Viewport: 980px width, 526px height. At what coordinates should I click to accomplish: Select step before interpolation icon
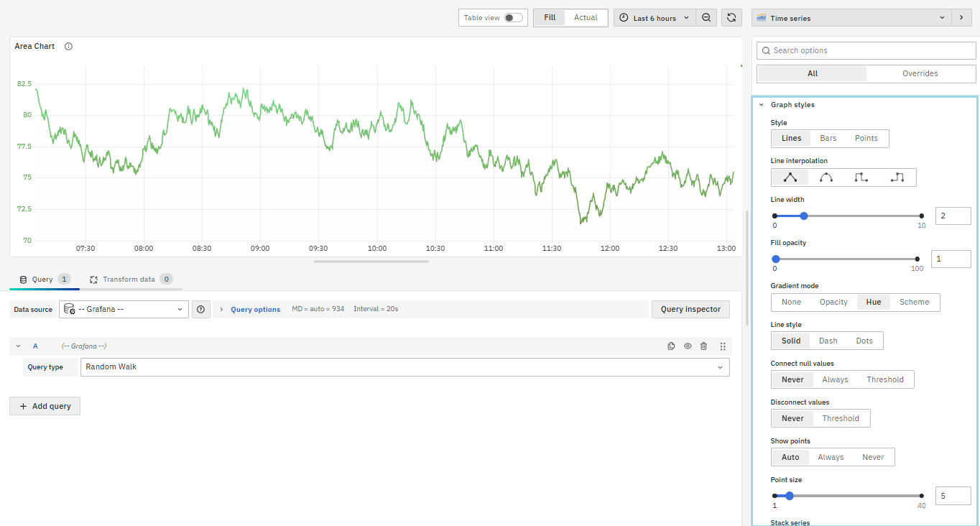point(861,177)
